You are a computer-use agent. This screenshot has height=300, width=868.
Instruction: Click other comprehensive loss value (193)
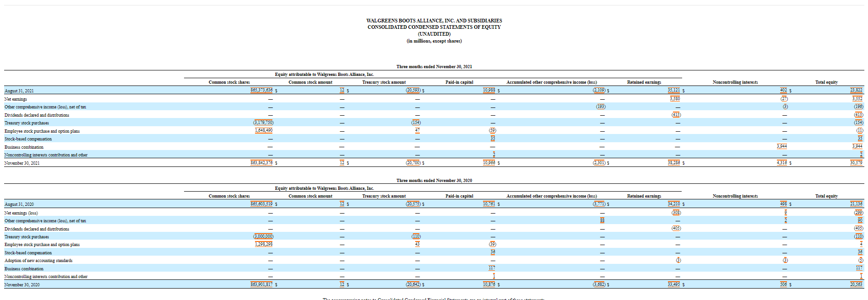601,106
